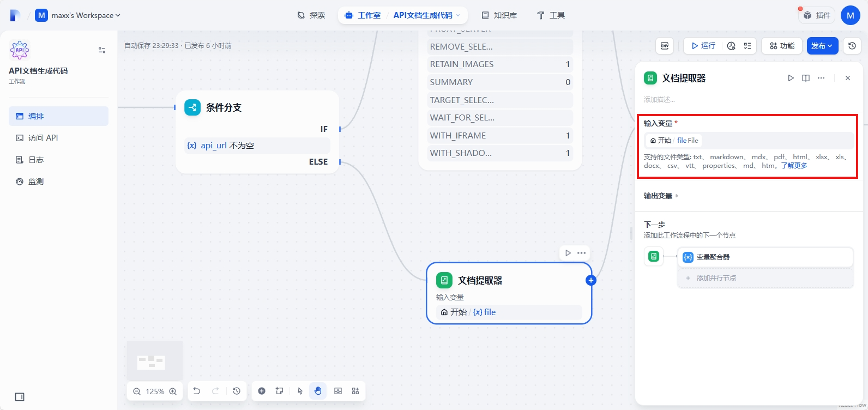868x410 pixels.
Task: Click the RETAIN_IMAGES parameter row
Action: 500,64
